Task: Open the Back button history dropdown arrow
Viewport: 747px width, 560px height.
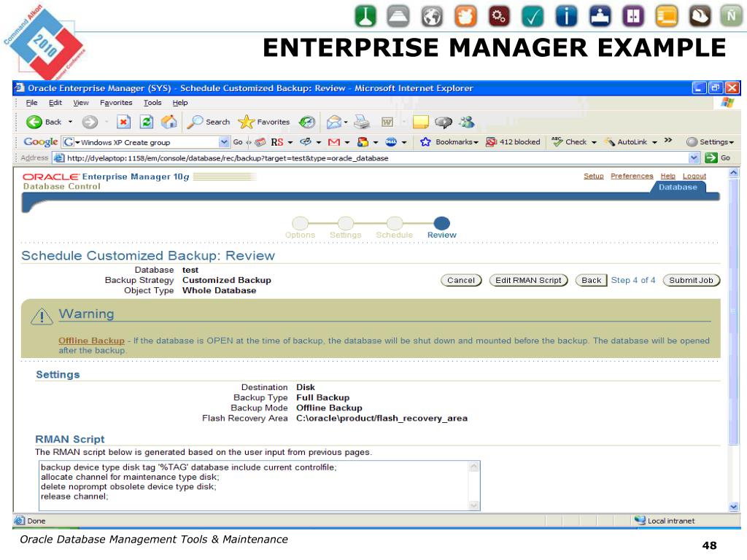Action: coord(70,122)
